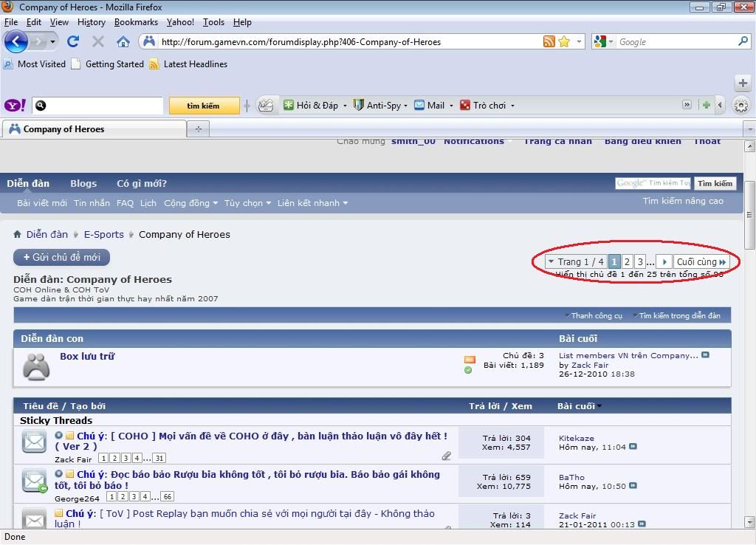The height and width of the screenshot is (545, 756).
Task: Click envelope icon of George264's thread
Action: pyautogui.click(x=35, y=480)
